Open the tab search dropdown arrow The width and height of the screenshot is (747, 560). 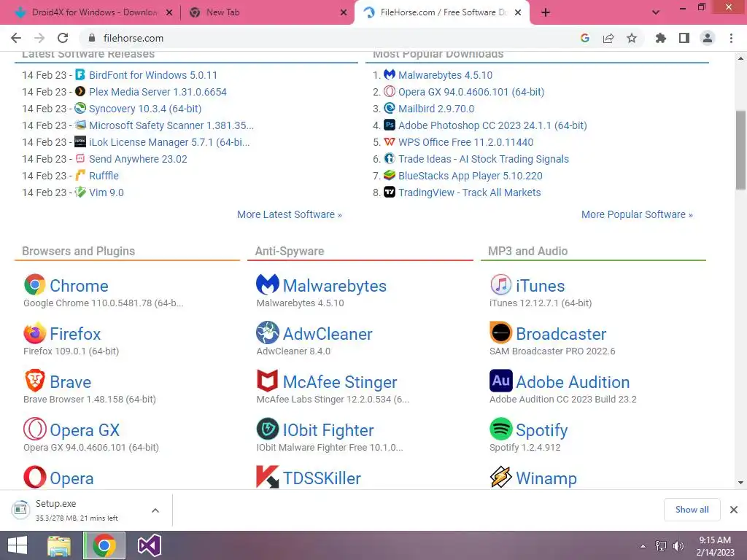pyautogui.click(x=656, y=12)
